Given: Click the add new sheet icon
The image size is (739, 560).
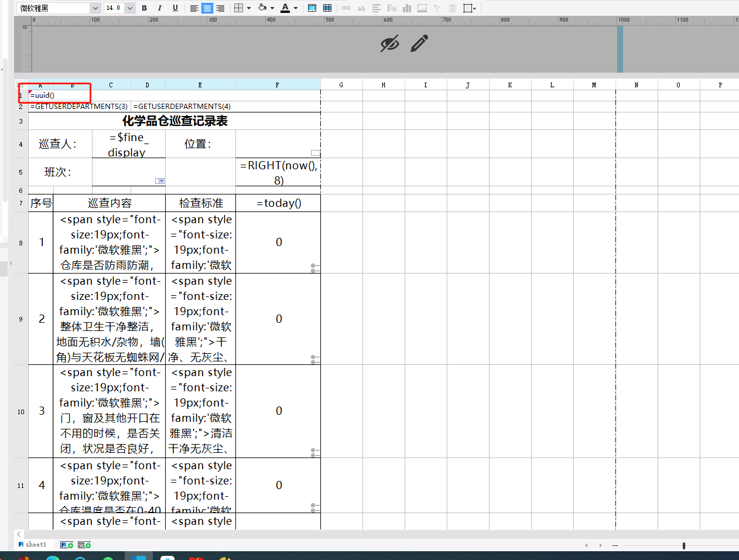Looking at the screenshot, I should pyautogui.click(x=67, y=545).
